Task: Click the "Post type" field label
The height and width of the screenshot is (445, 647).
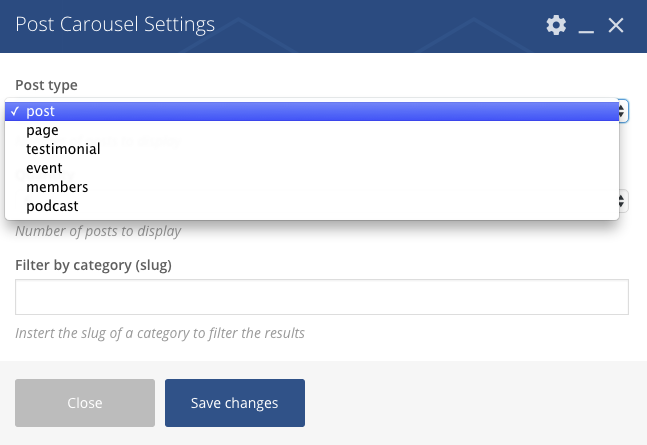Action: coord(46,85)
